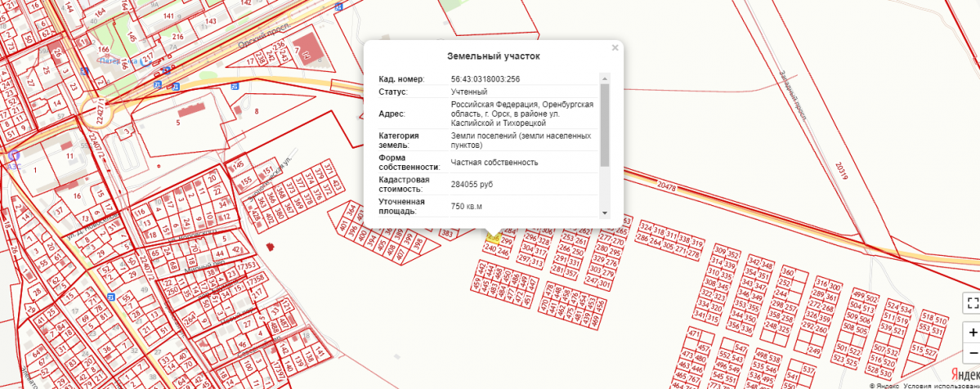This screenshot has width=980, height=389.
Task: Click the large parcel numbered 5
Action: point(177,123)
